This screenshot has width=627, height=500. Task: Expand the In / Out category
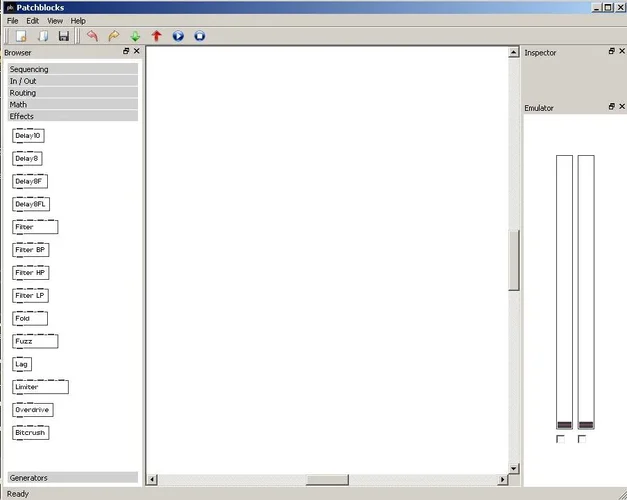pyautogui.click(x=73, y=81)
